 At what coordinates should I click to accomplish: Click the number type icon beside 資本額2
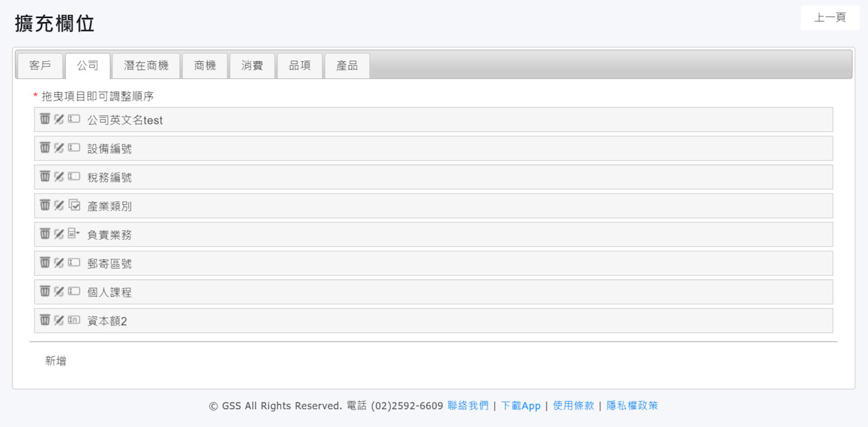pos(74,320)
